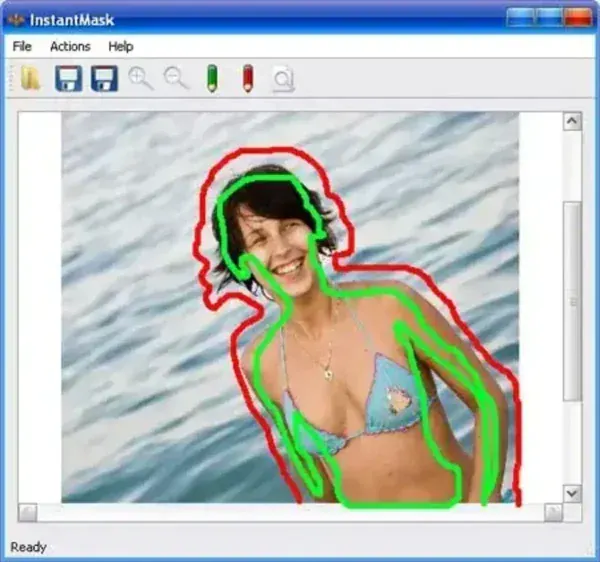This screenshot has width=600, height=562.
Task: Click the vertical scrollbar up arrow
Action: pos(572,121)
